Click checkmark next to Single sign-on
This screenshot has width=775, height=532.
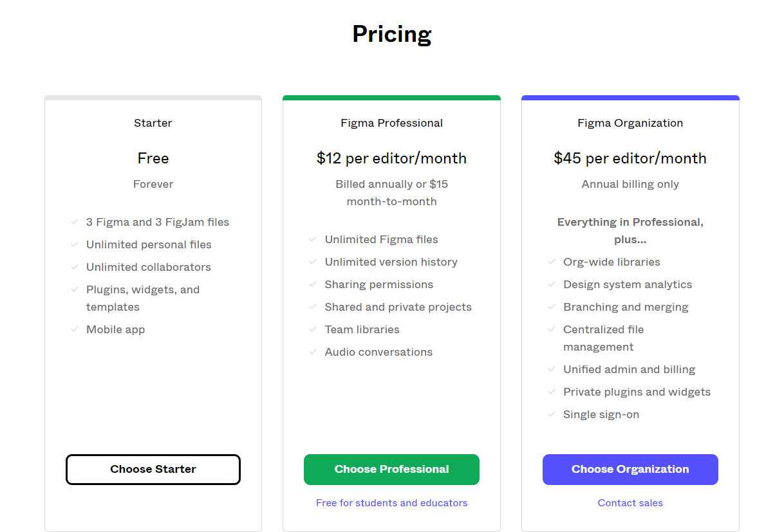[552, 414]
